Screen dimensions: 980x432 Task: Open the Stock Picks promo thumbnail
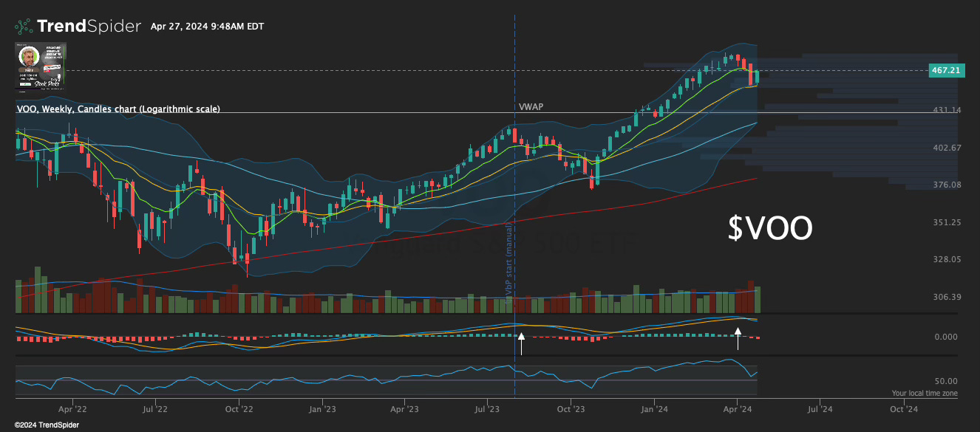tap(41, 66)
